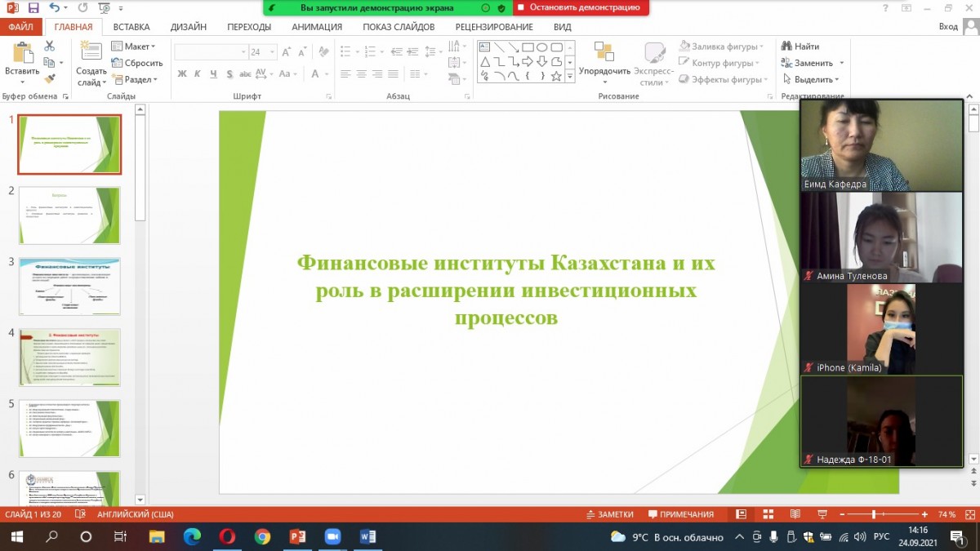Toggle bold Ж formatting

coord(182,73)
